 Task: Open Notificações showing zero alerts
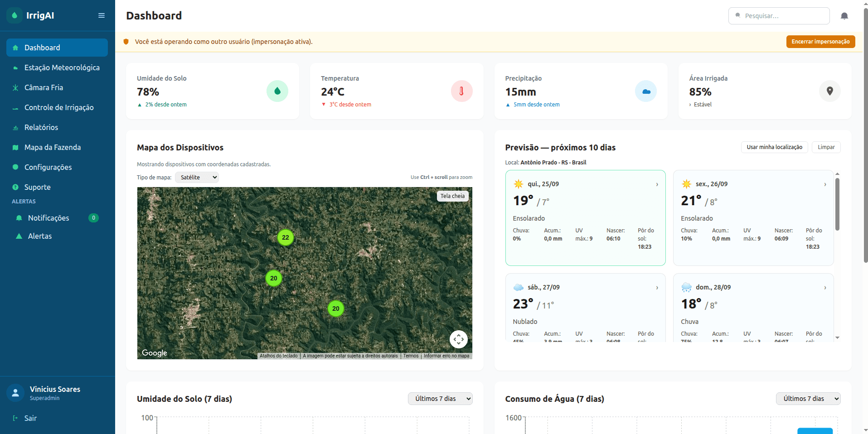[48, 218]
